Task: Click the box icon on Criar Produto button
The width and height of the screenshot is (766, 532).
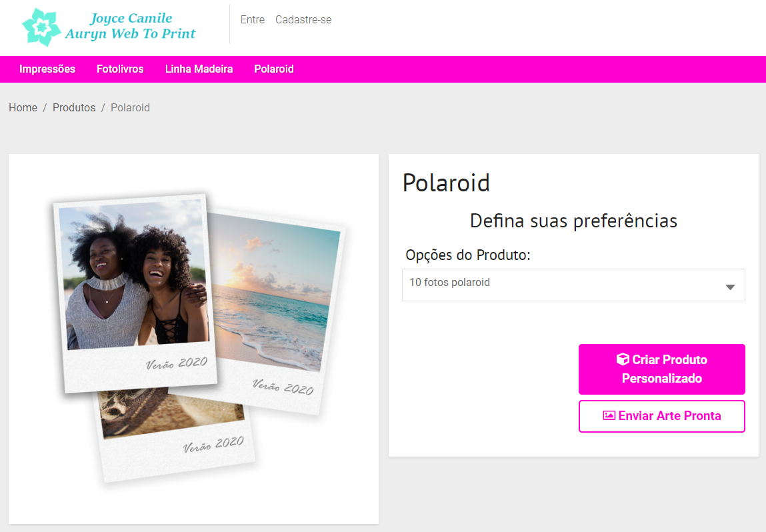Action: pos(623,359)
